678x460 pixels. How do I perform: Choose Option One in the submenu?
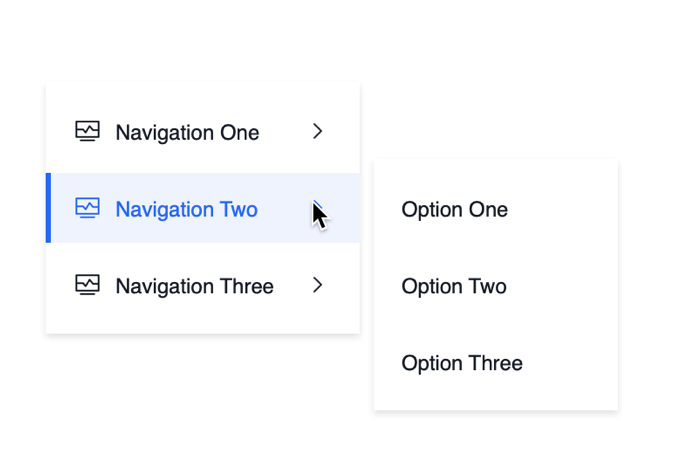coord(454,209)
